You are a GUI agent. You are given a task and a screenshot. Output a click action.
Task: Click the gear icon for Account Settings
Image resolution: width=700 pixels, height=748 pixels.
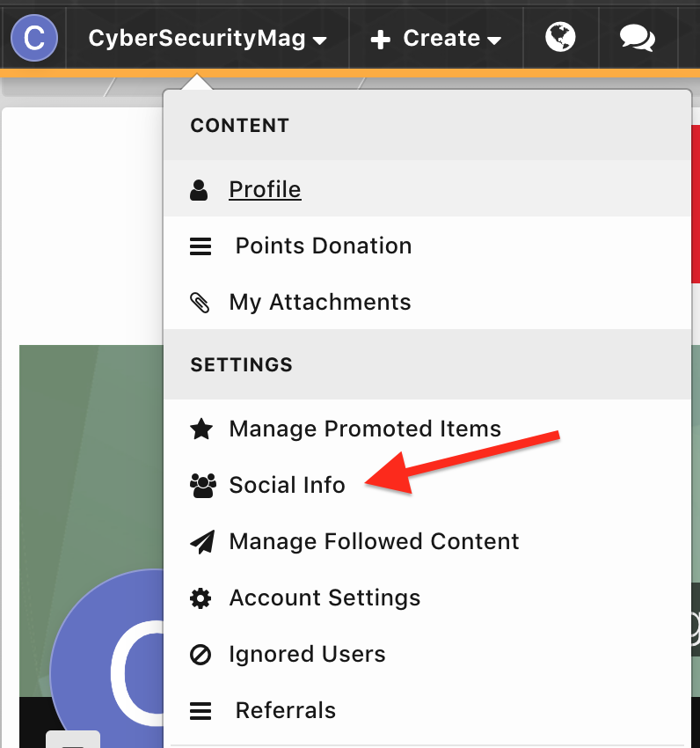click(201, 598)
